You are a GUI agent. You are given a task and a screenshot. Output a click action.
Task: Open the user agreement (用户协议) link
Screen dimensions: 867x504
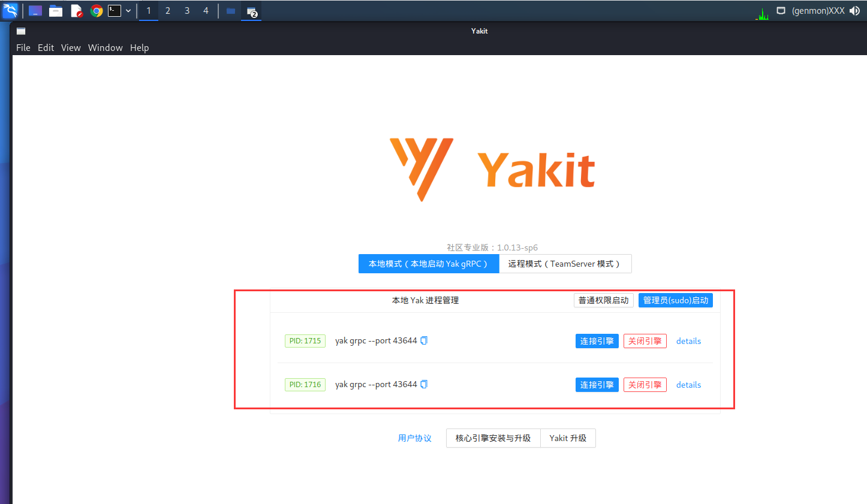click(x=415, y=438)
